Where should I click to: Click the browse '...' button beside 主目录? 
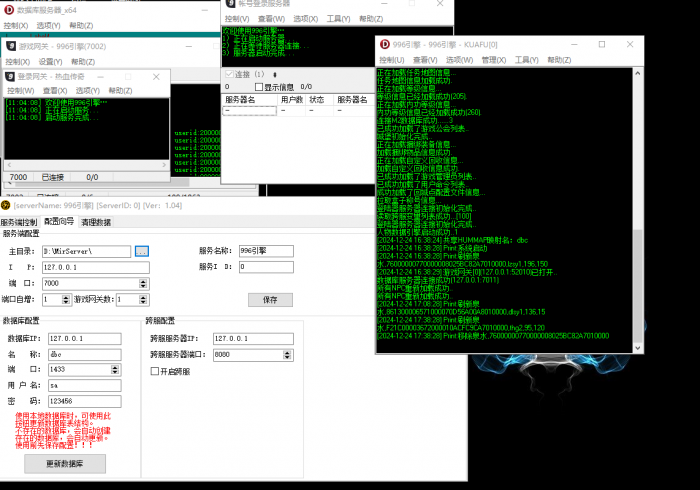pyautogui.click(x=142, y=252)
